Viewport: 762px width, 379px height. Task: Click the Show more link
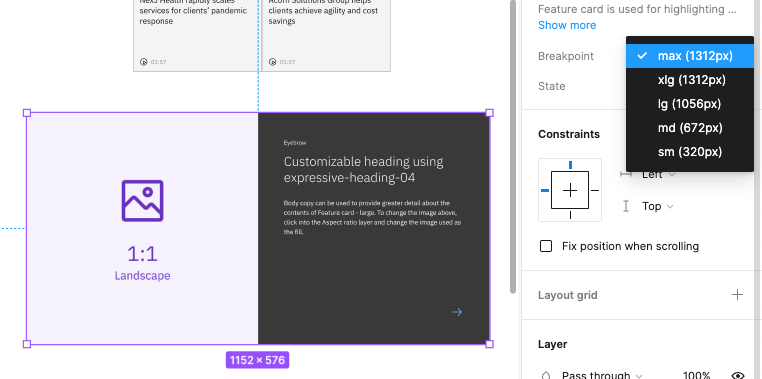(567, 25)
